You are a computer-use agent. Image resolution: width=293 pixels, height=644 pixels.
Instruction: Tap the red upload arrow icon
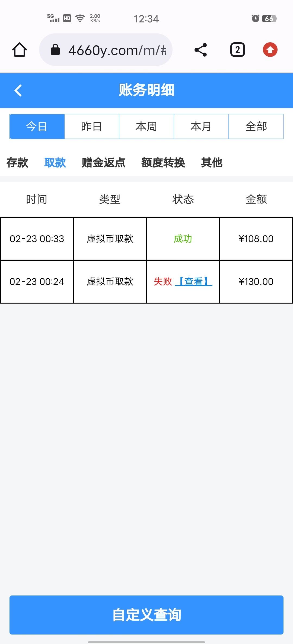[x=270, y=50]
